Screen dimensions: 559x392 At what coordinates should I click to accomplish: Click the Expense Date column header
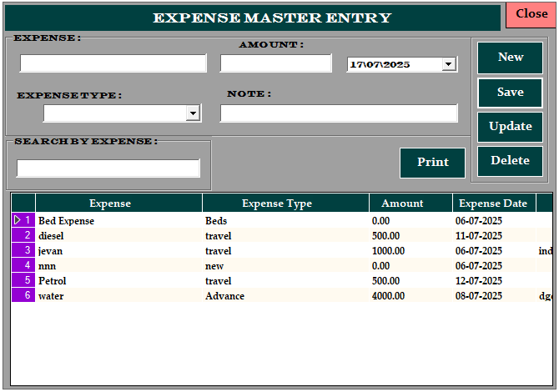[x=494, y=204]
